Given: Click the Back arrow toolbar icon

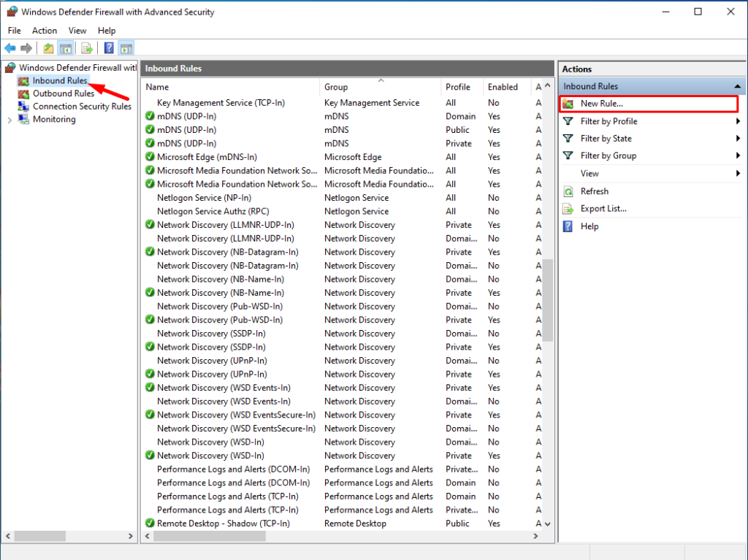Looking at the screenshot, I should pos(10,47).
